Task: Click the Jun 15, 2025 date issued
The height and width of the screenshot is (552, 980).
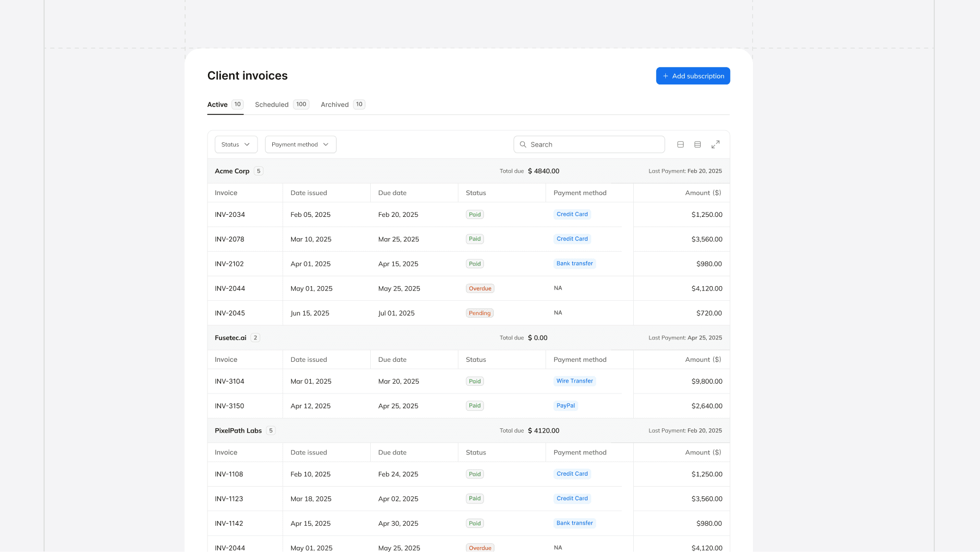Action: pyautogui.click(x=310, y=313)
